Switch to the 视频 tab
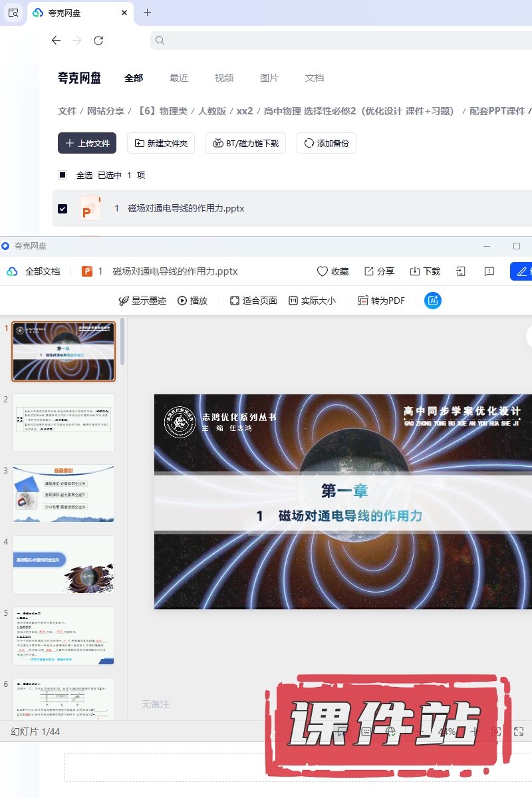The width and height of the screenshot is (532, 798). tap(224, 78)
